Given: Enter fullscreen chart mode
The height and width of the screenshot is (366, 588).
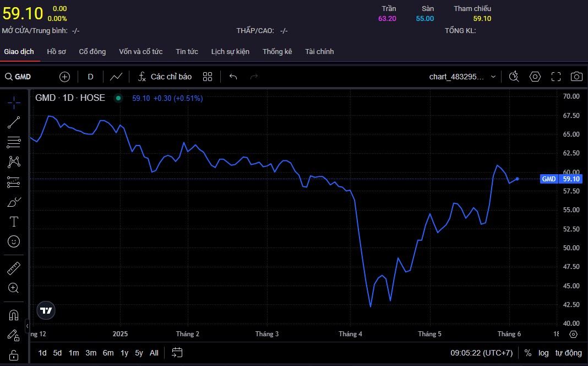Looking at the screenshot, I should point(556,77).
